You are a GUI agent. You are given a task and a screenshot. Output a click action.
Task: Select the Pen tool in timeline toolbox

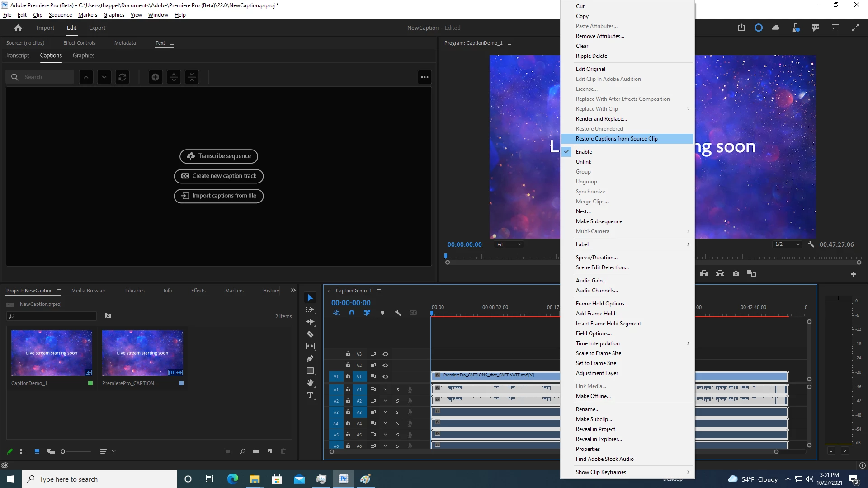pyautogui.click(x=310, y=359)
